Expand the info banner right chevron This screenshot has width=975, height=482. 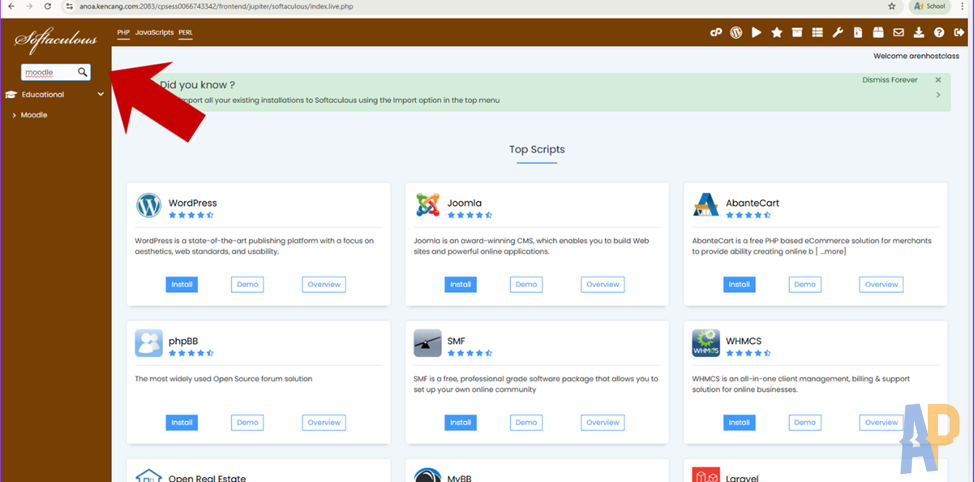[x=938, y=95]
